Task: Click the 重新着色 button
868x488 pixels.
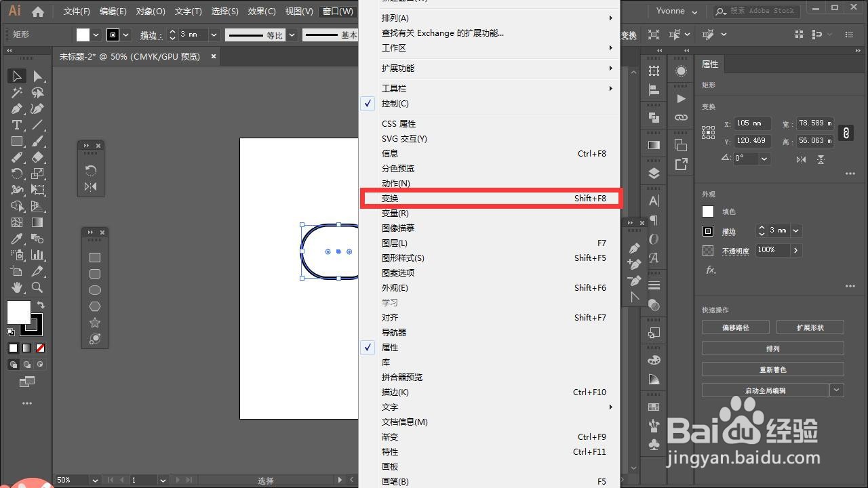Action: pos(772,369)
